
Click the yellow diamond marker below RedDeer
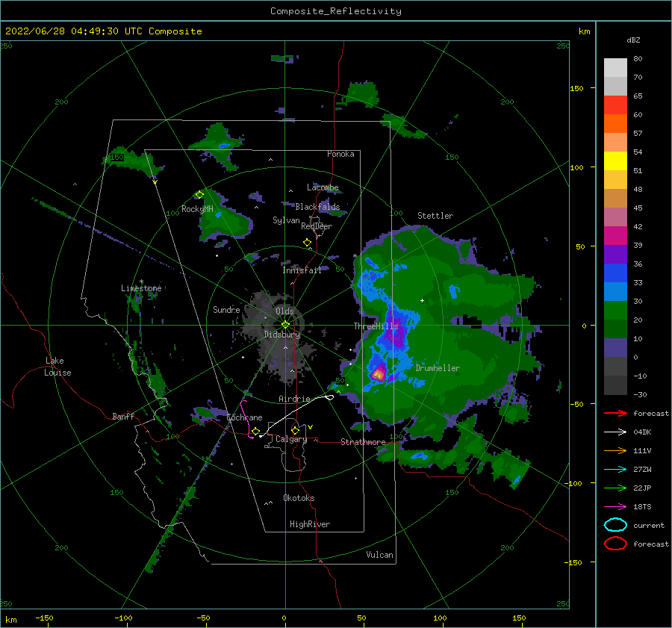(x=307, y=243)
